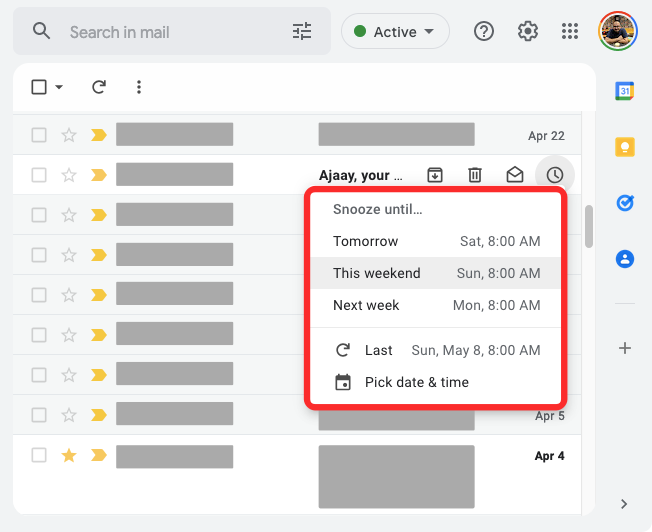Viewport: 652px width, 532px height.
Task: Open the Google apps grid
Action: pos(570,32)
